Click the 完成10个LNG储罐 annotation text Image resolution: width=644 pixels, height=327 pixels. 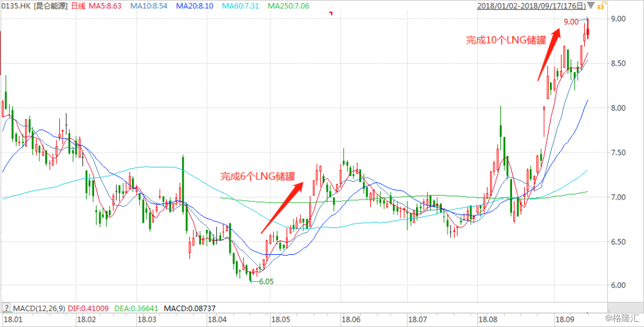click(506, 40)
